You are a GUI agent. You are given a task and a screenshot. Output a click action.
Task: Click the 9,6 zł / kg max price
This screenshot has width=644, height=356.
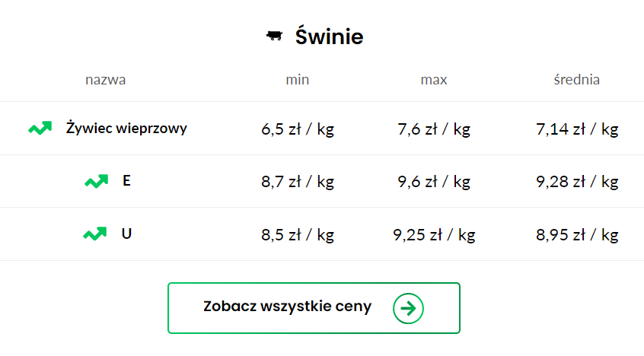click(434, 182)
